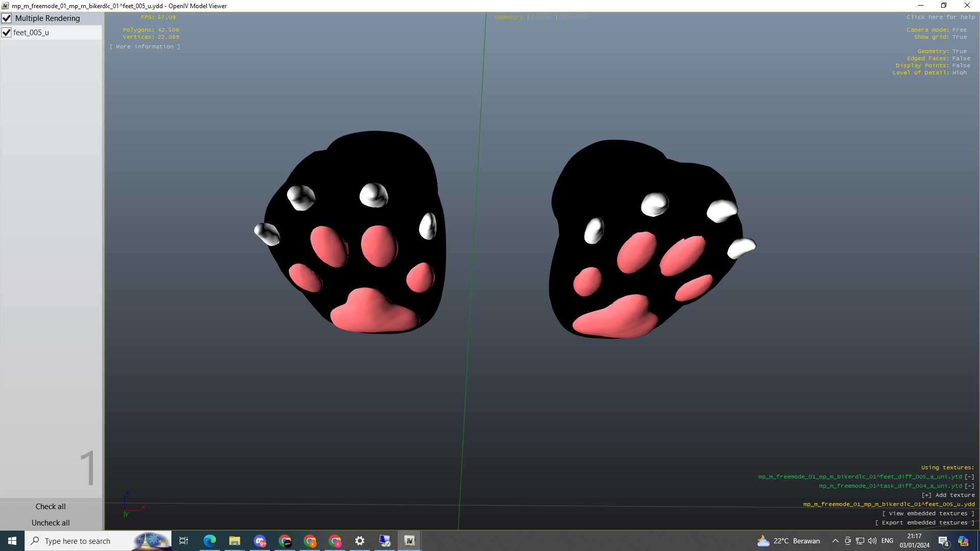Click the Uncheck all button
This screenshot has width=980, height=551.
click(51, 523)
